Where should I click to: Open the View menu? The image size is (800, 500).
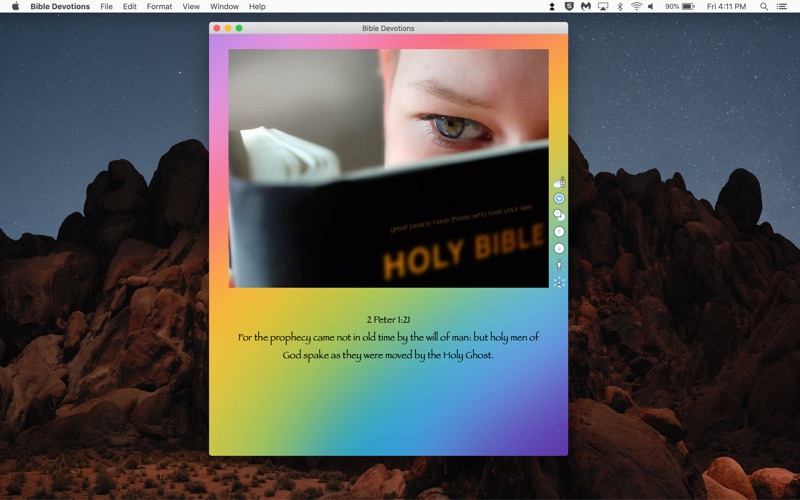click(x=191, y=6)
